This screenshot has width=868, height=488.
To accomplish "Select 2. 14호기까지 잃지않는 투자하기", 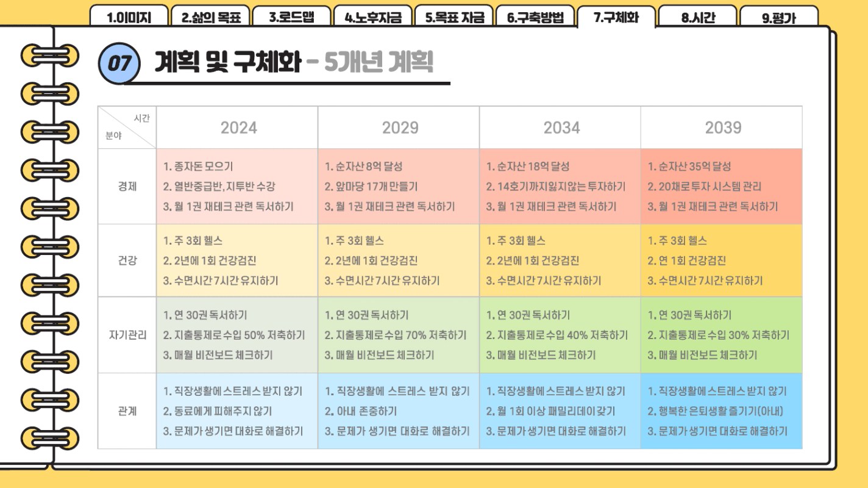I will (x=556, y=187).
